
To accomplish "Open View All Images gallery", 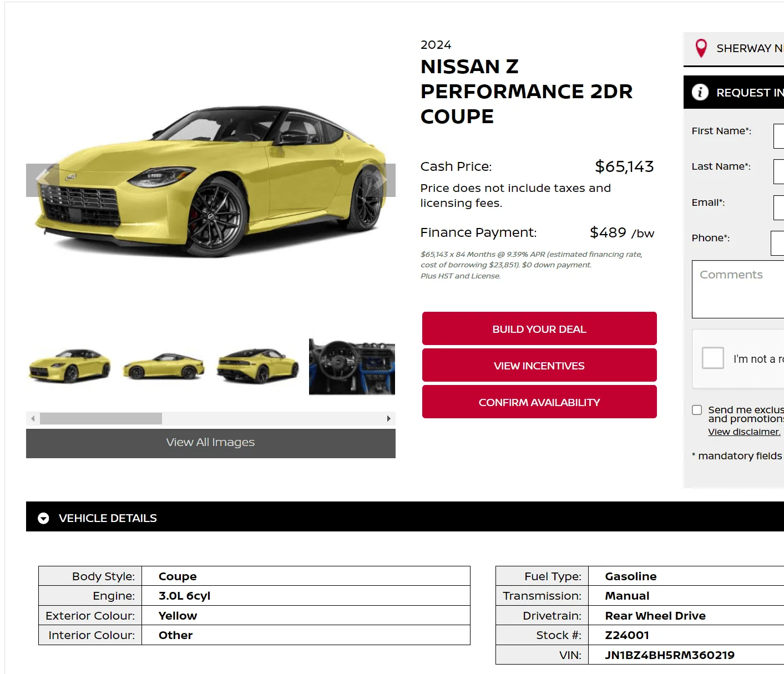I will 211,443.
